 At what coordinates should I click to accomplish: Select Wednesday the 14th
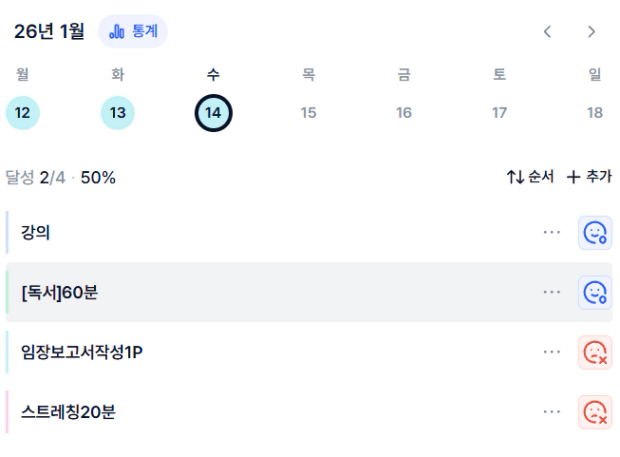click(213, 113)
